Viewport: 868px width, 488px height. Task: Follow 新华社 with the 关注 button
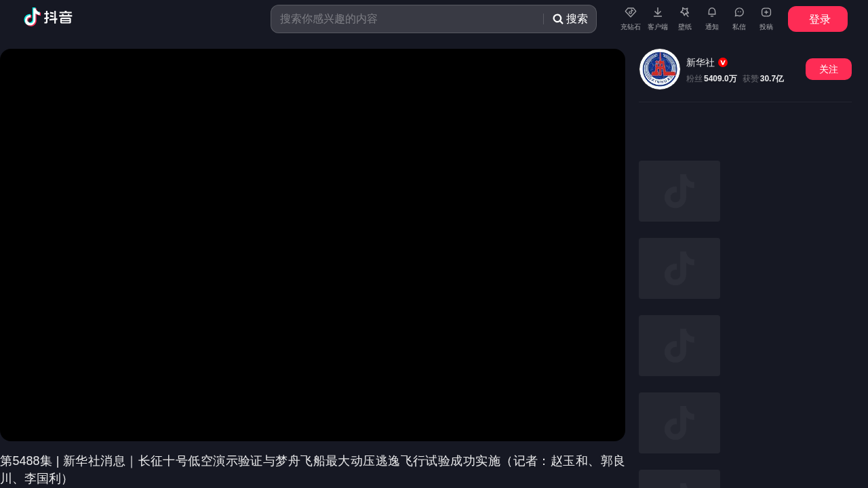click(828, 69)
